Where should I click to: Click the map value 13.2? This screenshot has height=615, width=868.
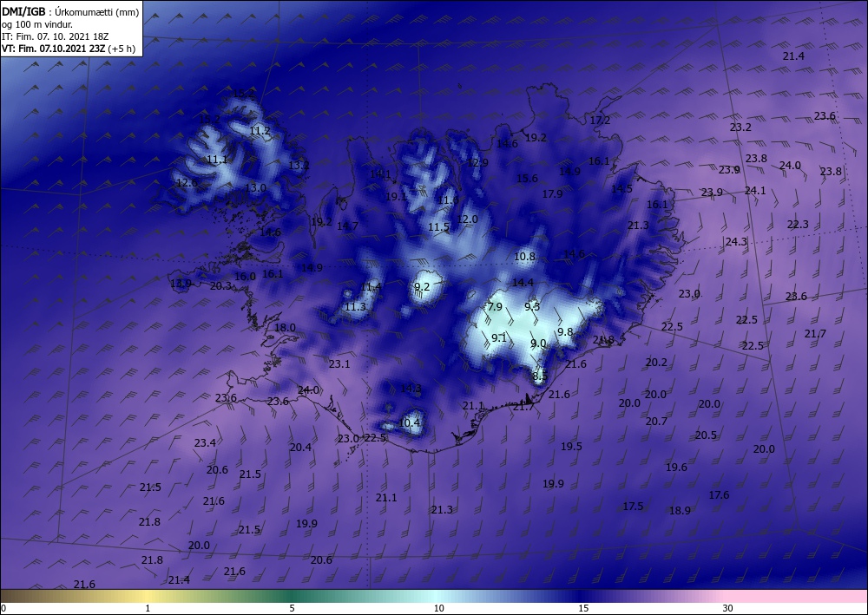[x=299, y=166]
